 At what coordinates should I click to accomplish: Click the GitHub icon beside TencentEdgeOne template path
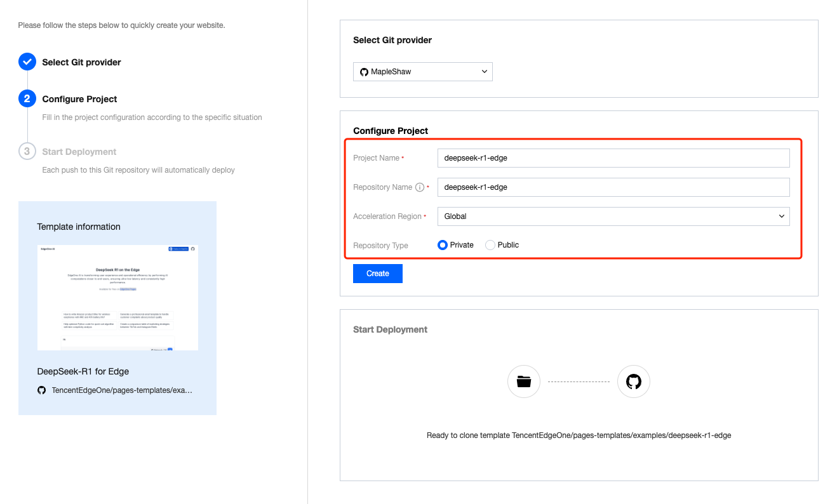[x=41, y=390]
